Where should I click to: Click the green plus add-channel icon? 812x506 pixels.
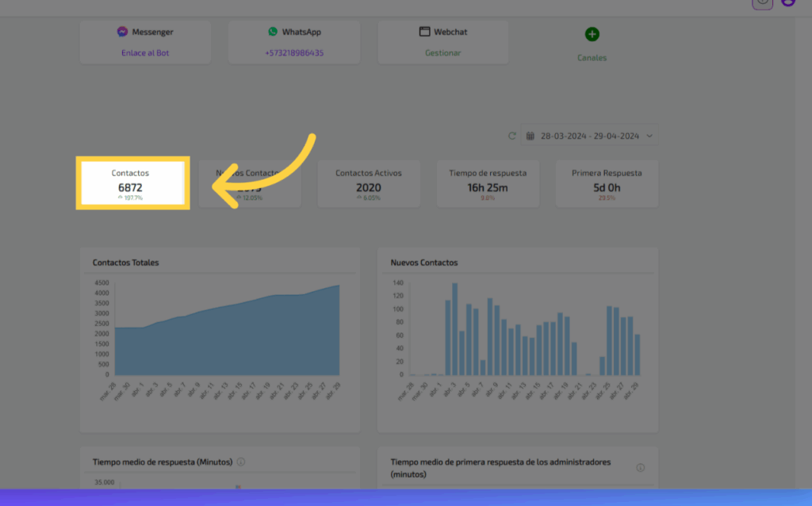592,34
